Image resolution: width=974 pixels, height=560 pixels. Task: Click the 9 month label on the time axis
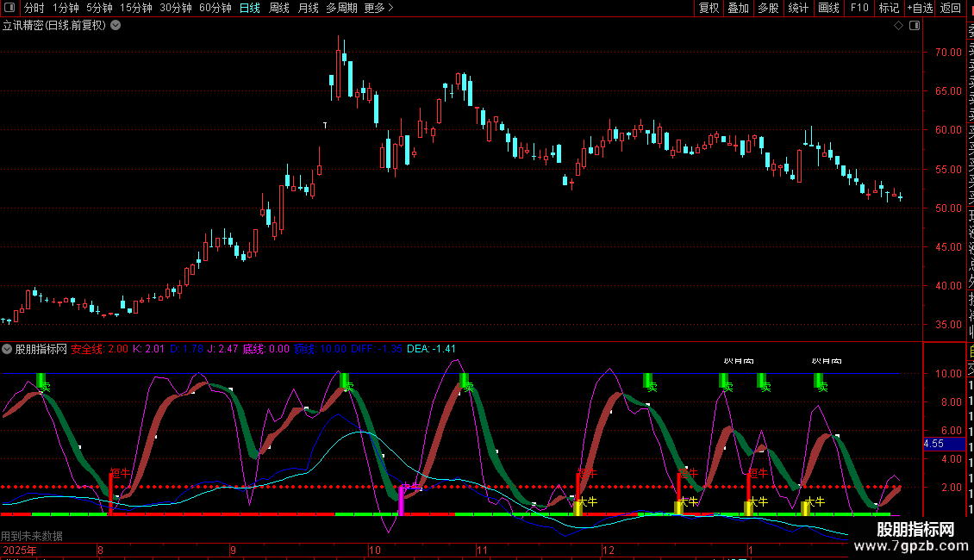click(233, 549)
